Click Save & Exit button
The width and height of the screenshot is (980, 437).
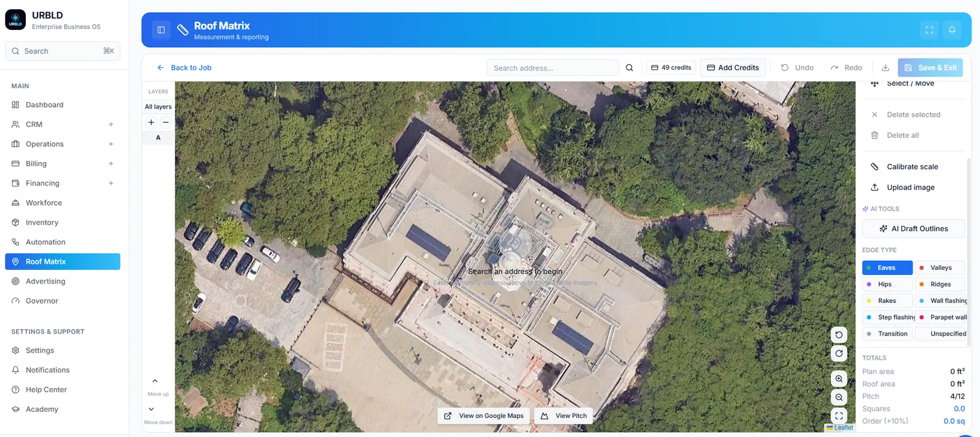[930, 68]
